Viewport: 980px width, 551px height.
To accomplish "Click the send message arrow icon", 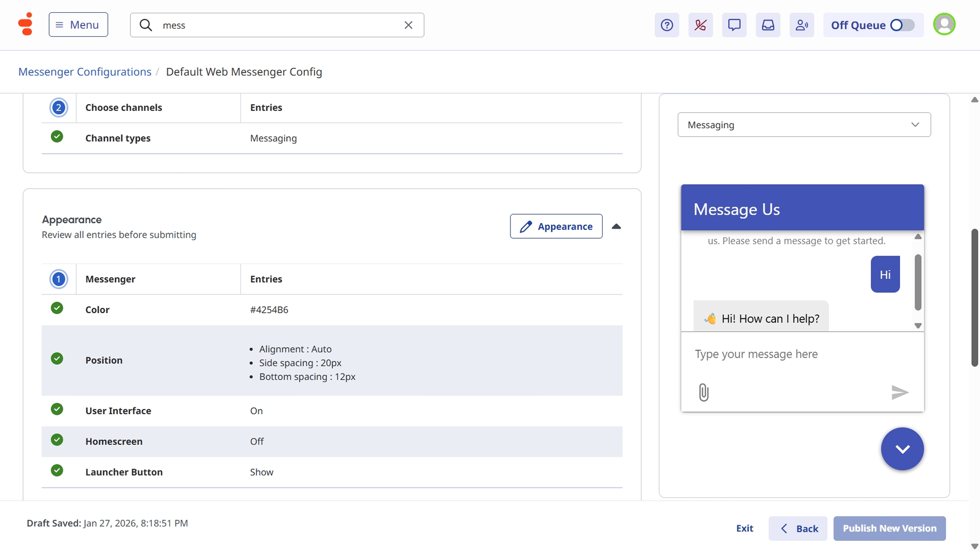I will point(899,392).
